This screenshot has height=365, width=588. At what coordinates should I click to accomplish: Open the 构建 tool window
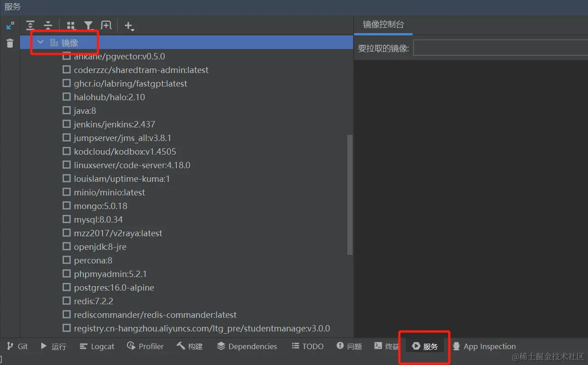190,346
